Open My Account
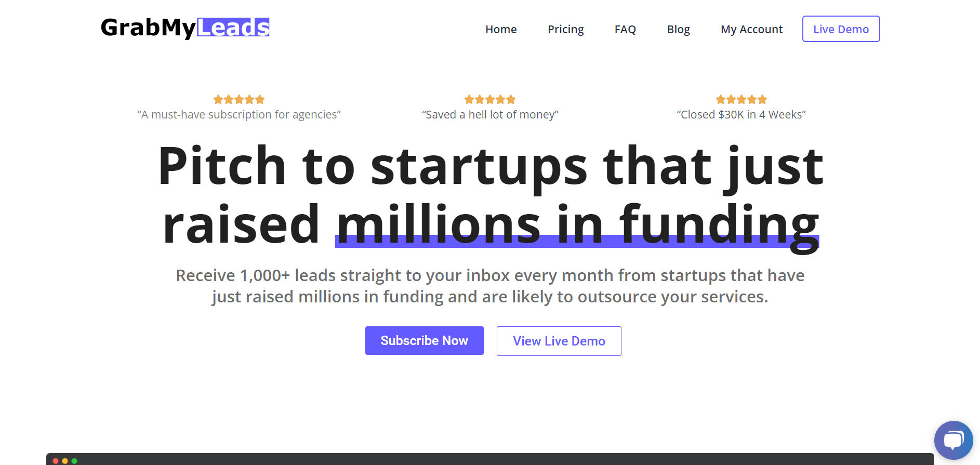 (x=751, y=29)
